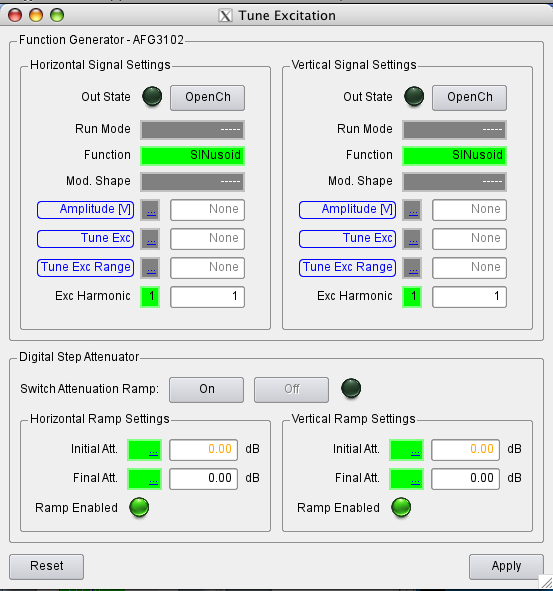Screen dimensions: 553x591
Task: Switch Attenuation Ramp On
Action: [207, 390]
